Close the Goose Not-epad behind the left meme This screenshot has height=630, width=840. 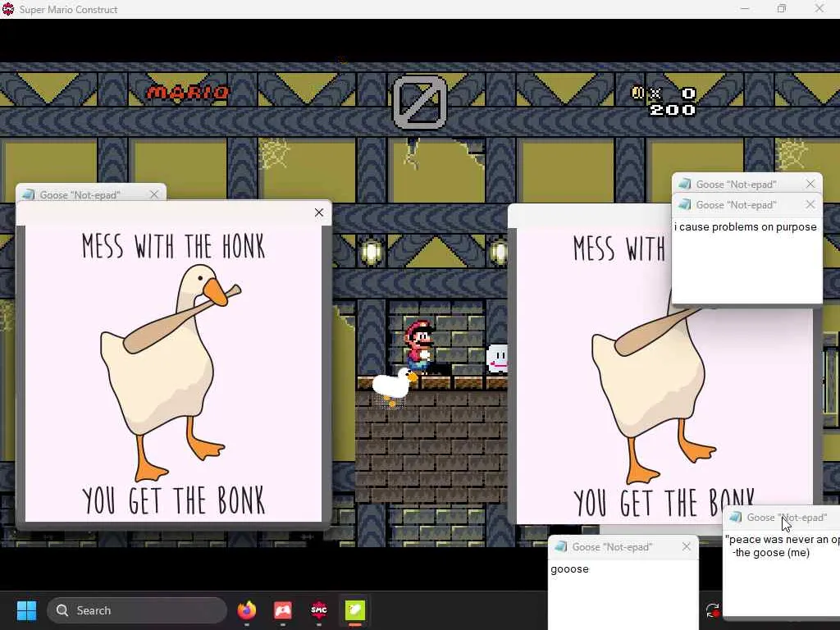point(154,194)
